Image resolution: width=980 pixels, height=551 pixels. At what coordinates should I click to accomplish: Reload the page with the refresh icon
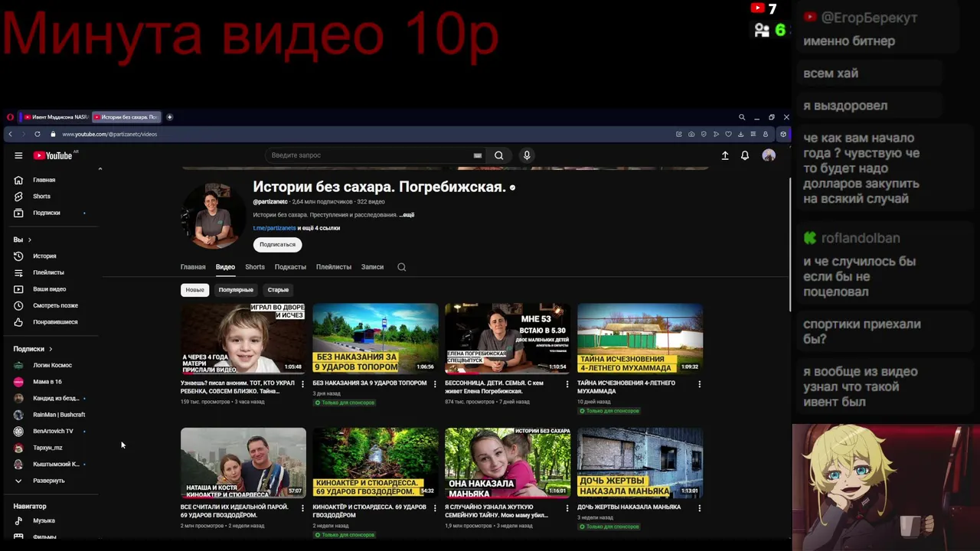pos(37,134)
